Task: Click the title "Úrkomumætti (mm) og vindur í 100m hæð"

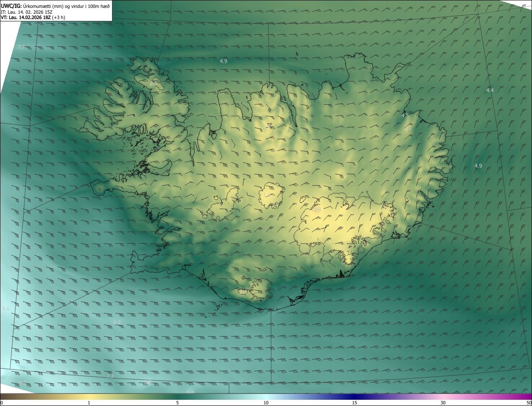Action: coord(66,6)
